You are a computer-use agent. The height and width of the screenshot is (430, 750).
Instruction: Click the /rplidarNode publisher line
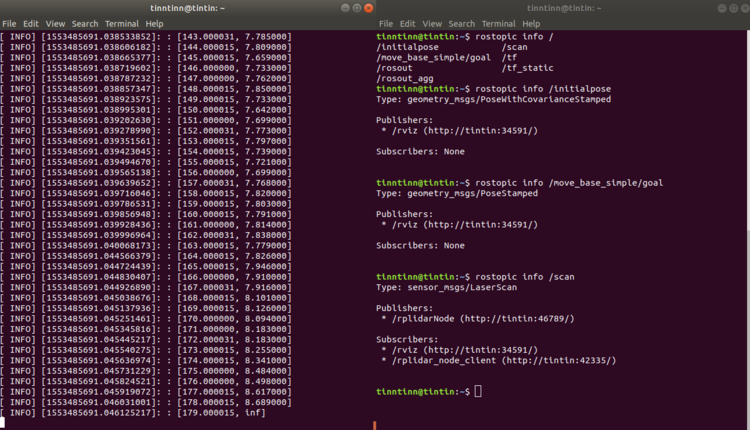[x=478, y=319]
